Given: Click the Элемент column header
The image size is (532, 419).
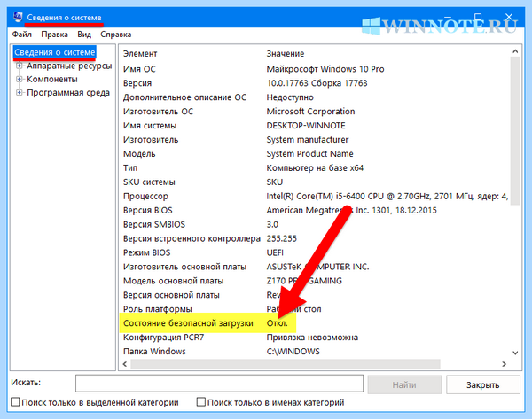Looking at the screenshot, I should (x=140, y=53).
